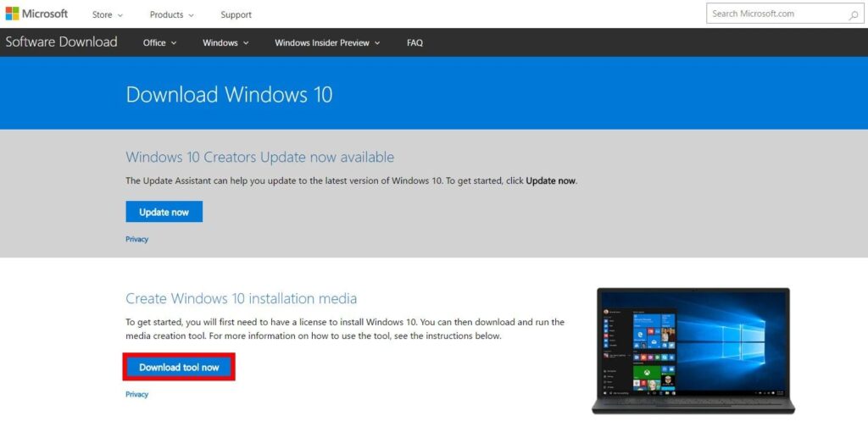Open the Products dropdown in top bar
This screenshot has width=868, height=438.
coord(171,14)
